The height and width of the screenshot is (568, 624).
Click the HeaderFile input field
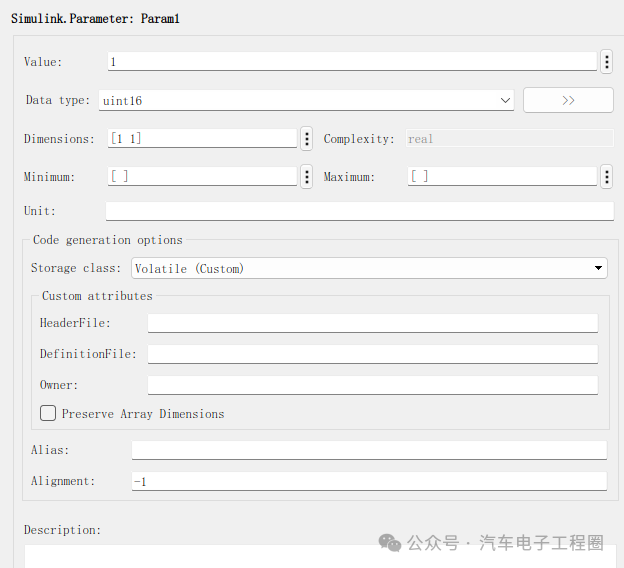pos(373,323)
